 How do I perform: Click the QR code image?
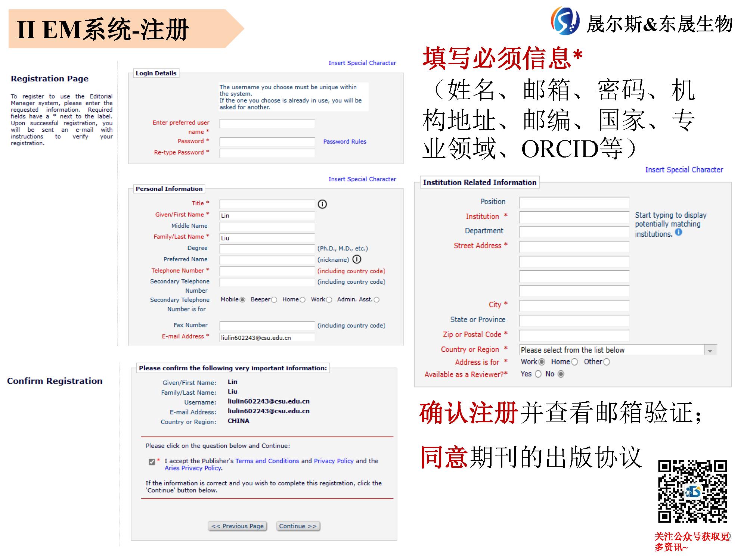(x=692, y=491)
